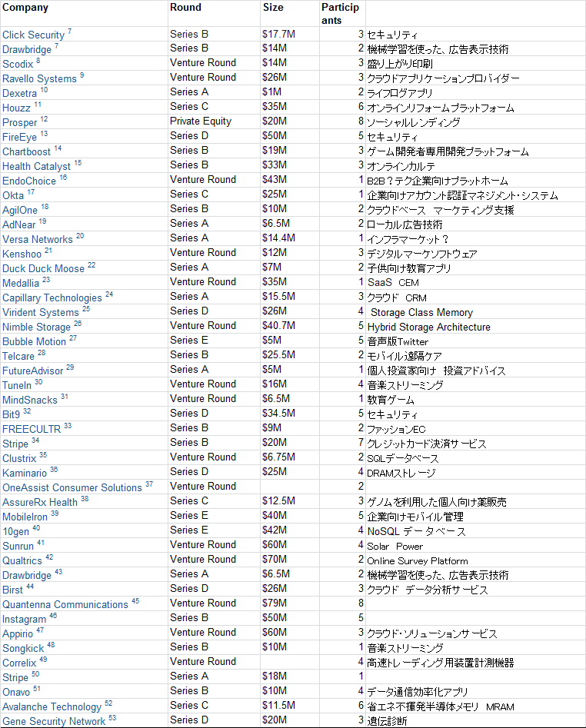Follow the FREECULTR link
Image resolution: width=586 pixels, height=728 pixels.
(x=32, y=430)
